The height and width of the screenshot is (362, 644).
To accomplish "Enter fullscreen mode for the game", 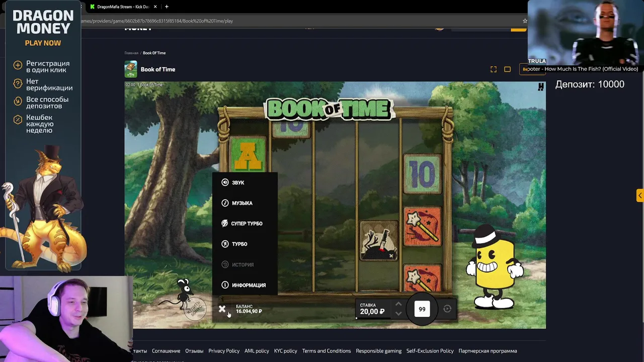I will pos(494,69).
